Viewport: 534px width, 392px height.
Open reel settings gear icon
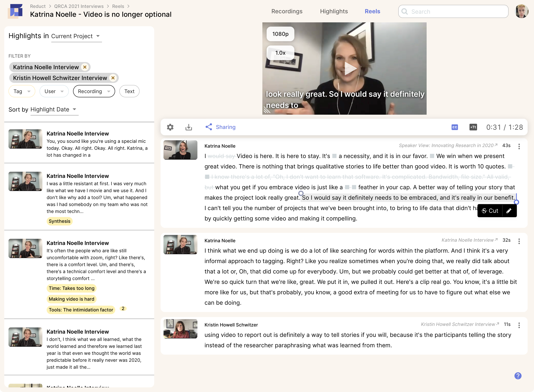(x=170, y=127)
